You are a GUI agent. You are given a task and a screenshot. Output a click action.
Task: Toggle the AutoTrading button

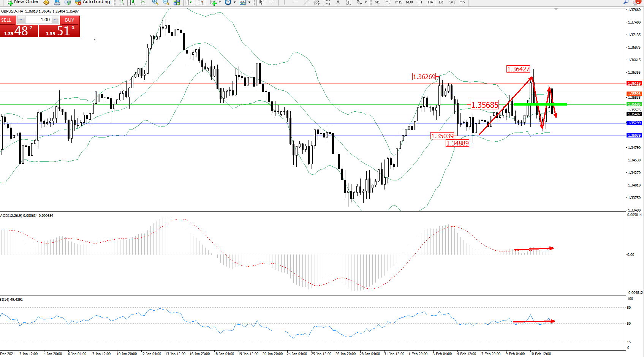click(93, 2)
